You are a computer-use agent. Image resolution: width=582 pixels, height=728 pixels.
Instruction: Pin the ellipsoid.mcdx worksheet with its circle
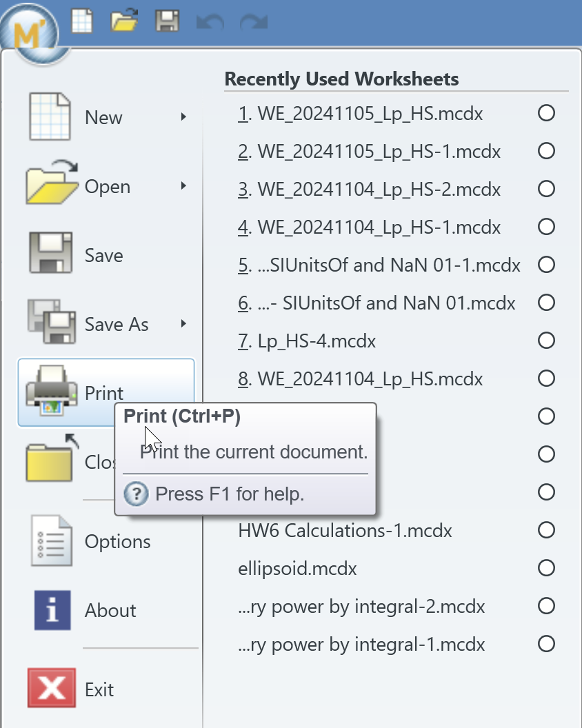[545, 568]
